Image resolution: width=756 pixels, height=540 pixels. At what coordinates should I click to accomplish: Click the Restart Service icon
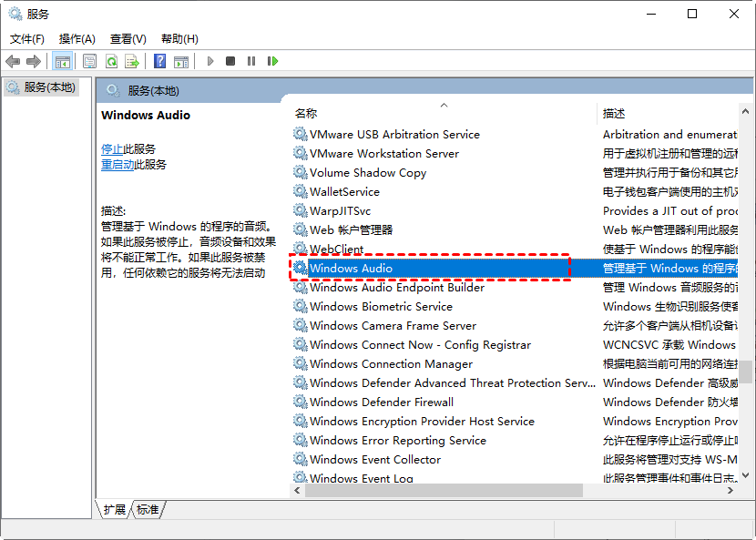point(273,61)
